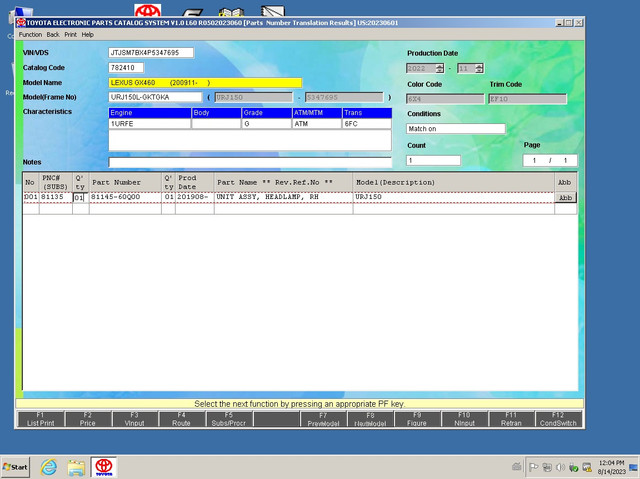Select the Toyota EPC taskbar button

click(x=104, y=467)
